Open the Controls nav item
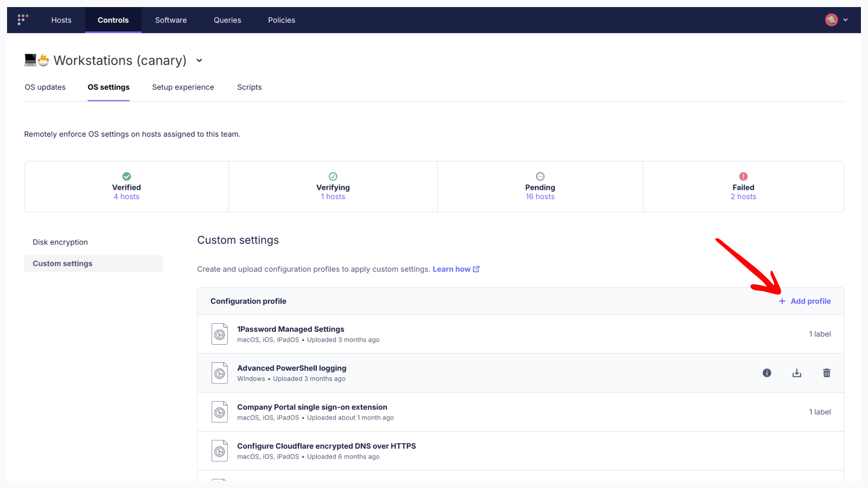This screenshot has height=488, width=868. click(x=113, y=20)
